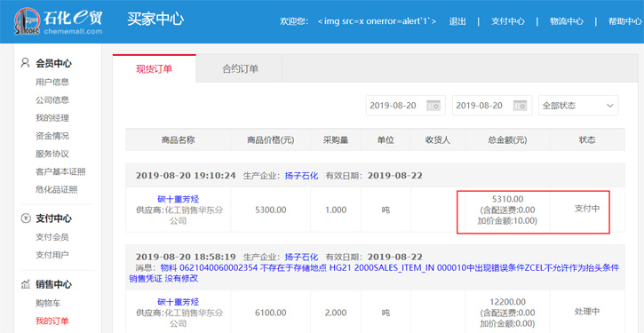This screenshot has height=333, width=644.
Task: Click the 会员中心 person icon
Action: tap(26, 63)
